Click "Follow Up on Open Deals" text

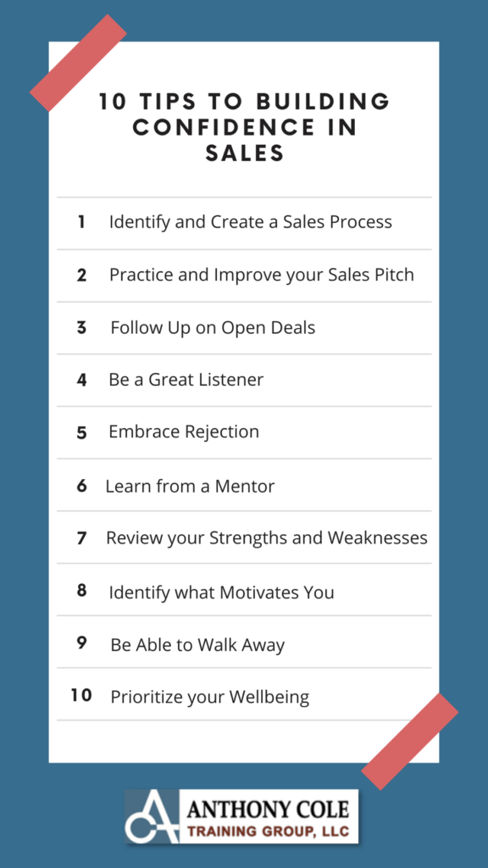[x=213, y=328]
